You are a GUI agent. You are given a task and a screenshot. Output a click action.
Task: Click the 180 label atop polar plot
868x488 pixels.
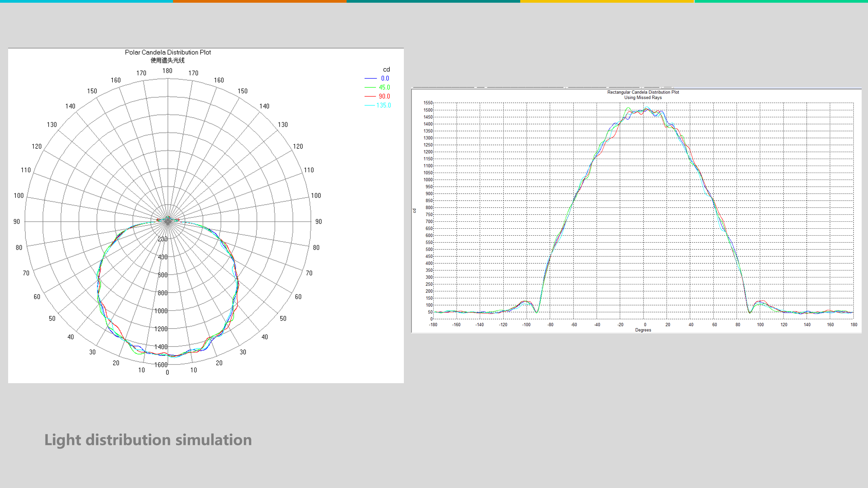[x=167, y=71]
